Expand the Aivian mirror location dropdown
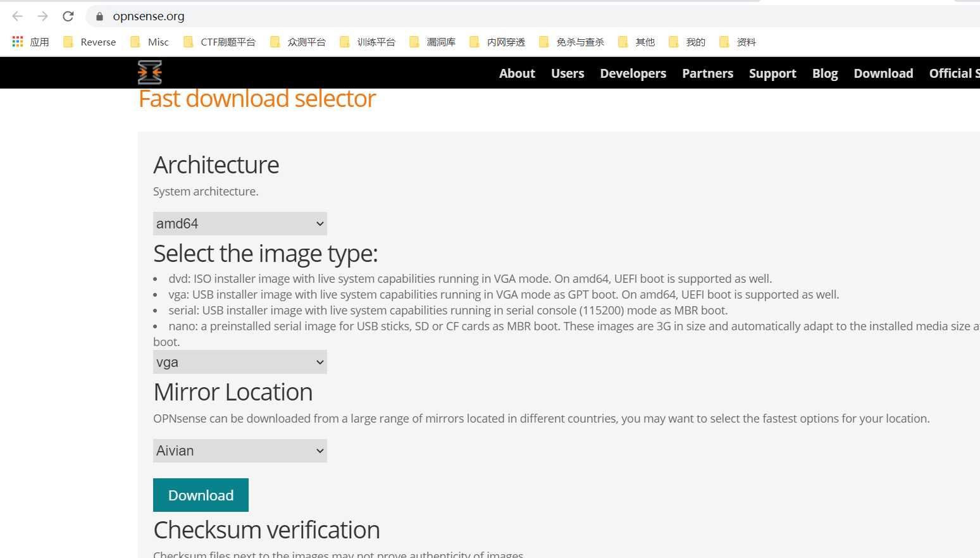 click(x=240, y=450)
